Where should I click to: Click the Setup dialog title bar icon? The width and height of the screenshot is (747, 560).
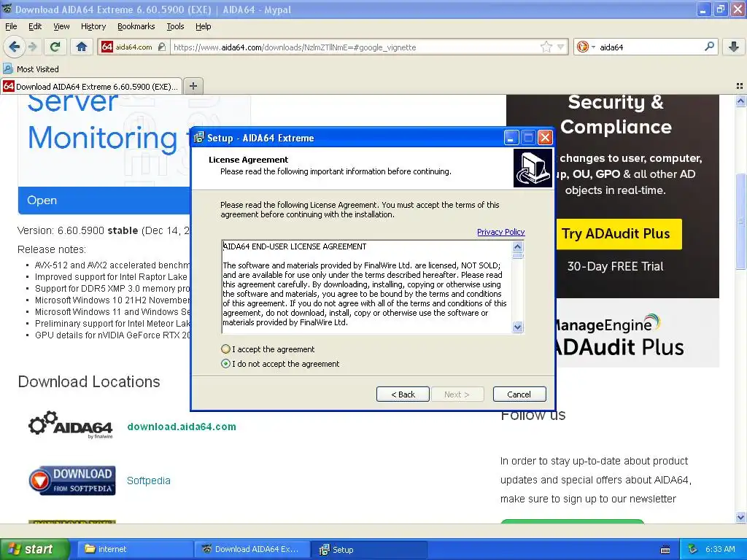[x=199, y=138]
